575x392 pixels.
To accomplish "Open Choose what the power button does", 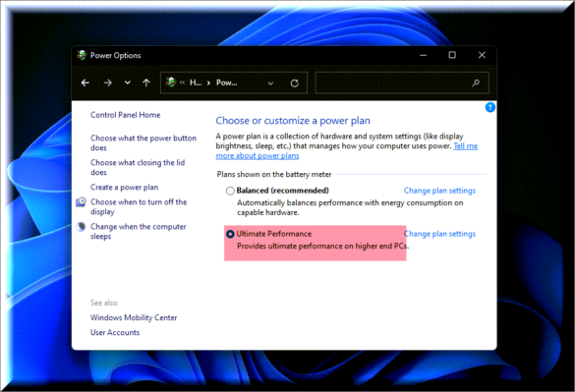I will point(144,142).
